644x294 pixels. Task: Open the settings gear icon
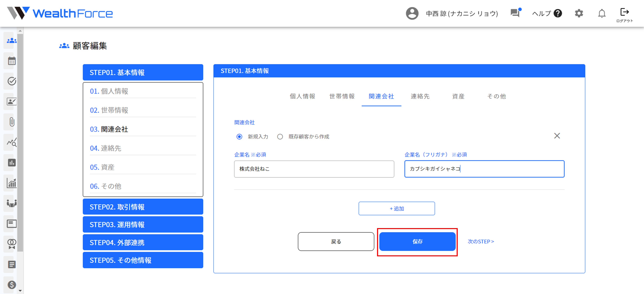[x=579, y=13]
